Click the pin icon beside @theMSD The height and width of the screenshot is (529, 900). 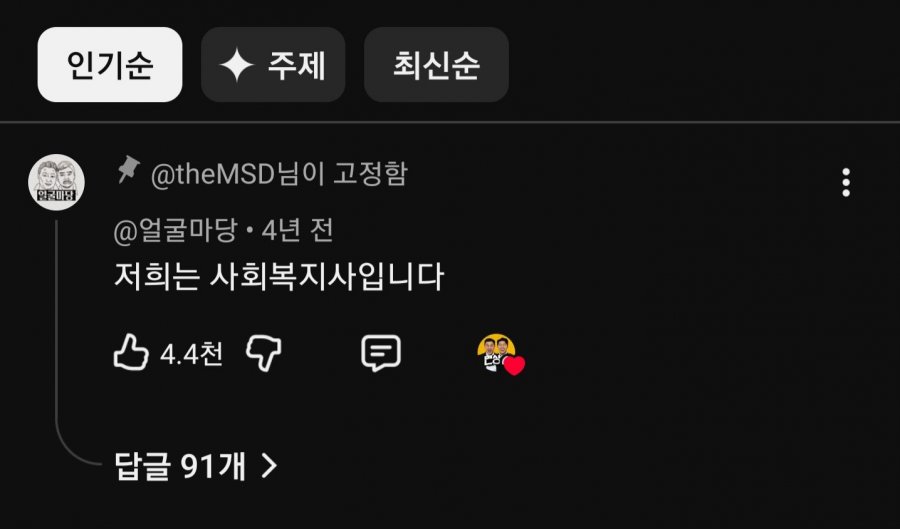pos(129,170)
